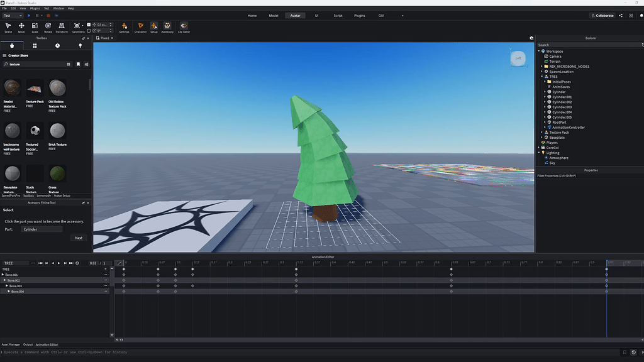Click the Explorer Search field
This screenshot has height=362, width=644.
[590, 45]
